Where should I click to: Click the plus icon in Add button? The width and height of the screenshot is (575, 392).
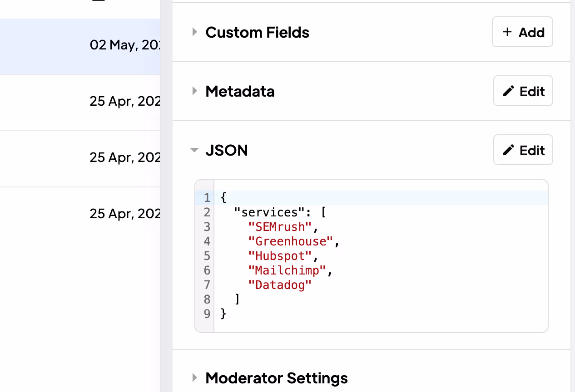507,32
